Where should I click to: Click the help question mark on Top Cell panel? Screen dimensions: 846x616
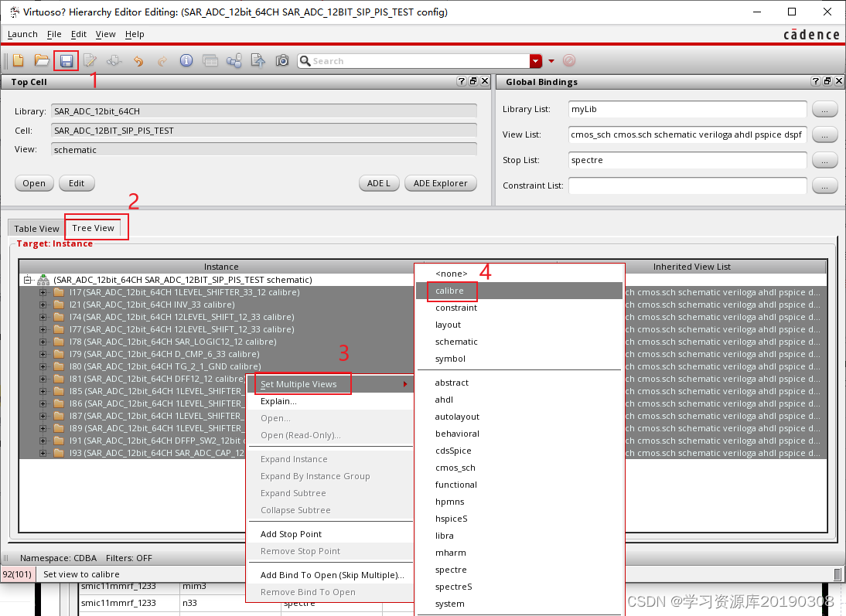[461, 81]
